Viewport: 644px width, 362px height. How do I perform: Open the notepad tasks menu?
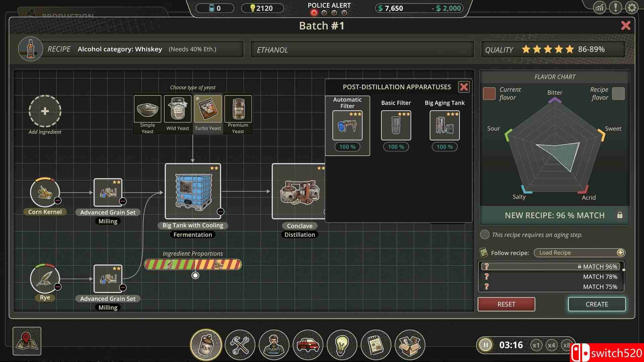(376, 345)
